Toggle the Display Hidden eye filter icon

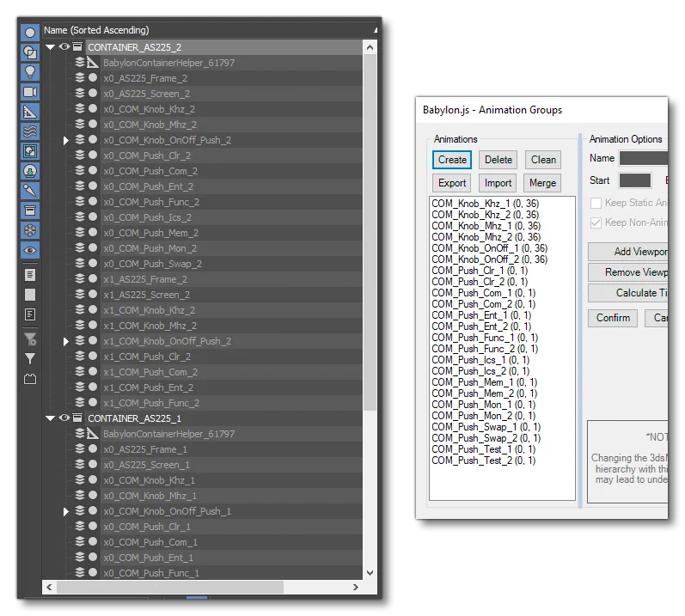[30, 251]
